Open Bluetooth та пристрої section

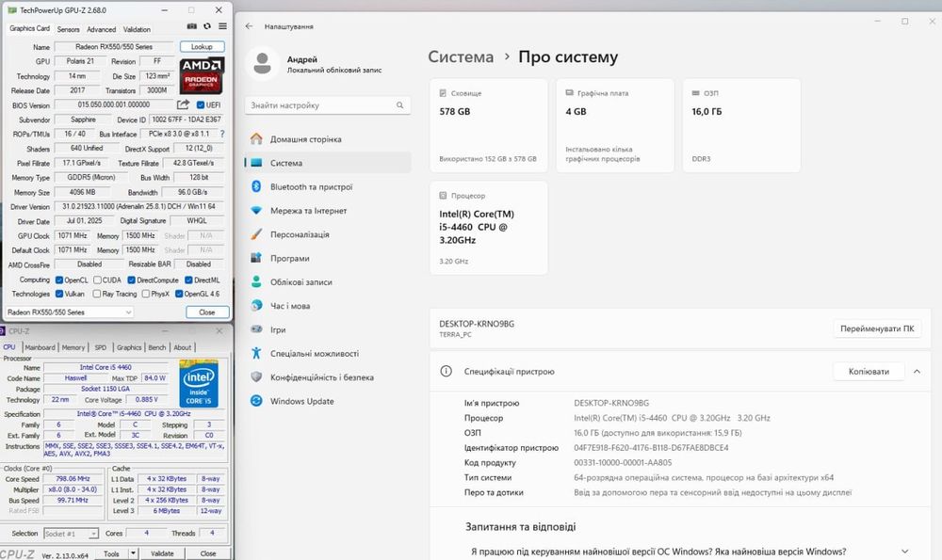[328, 186]
